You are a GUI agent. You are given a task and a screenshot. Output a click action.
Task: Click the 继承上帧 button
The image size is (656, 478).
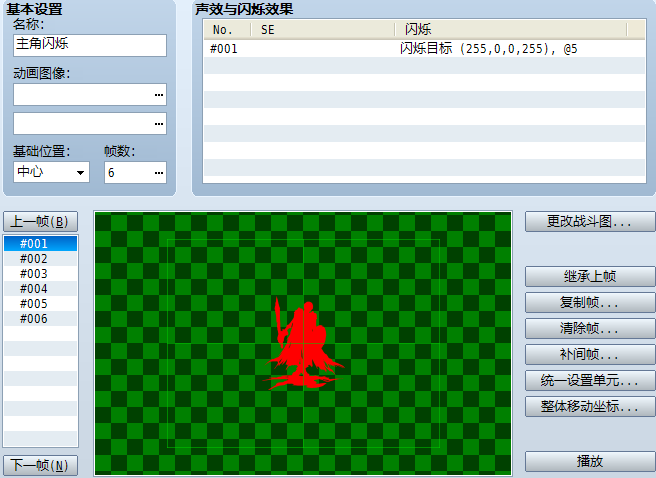pyautogui.click(x=590, y=276)
